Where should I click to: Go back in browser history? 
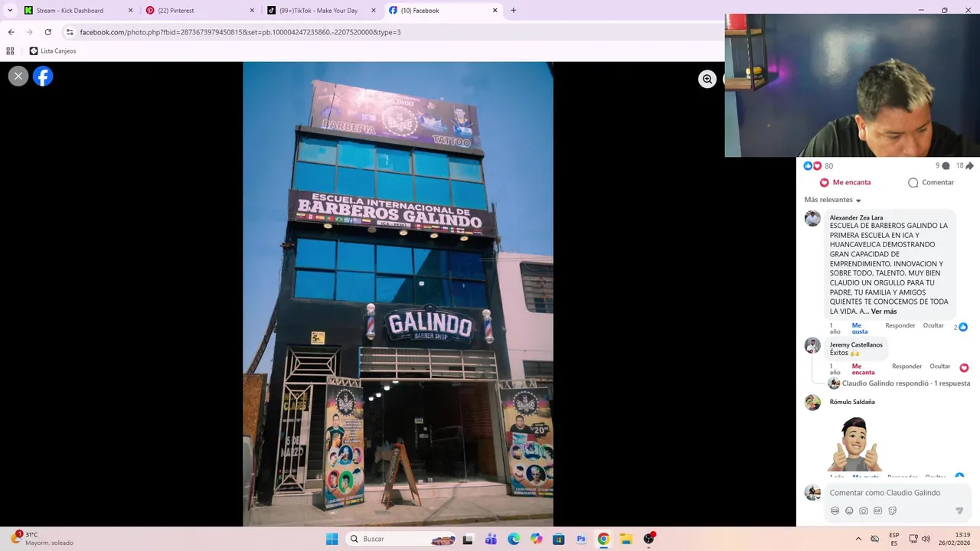(11, 32)
